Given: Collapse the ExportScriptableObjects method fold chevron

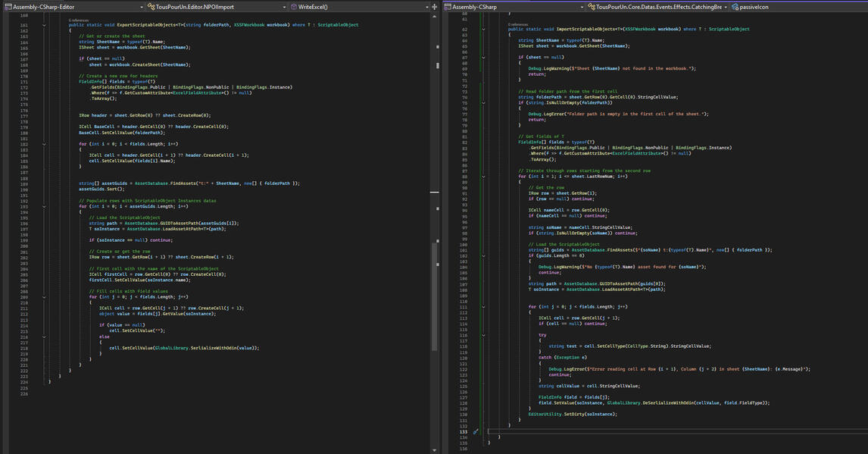Looking at the screenshot, I should point(42,26).
